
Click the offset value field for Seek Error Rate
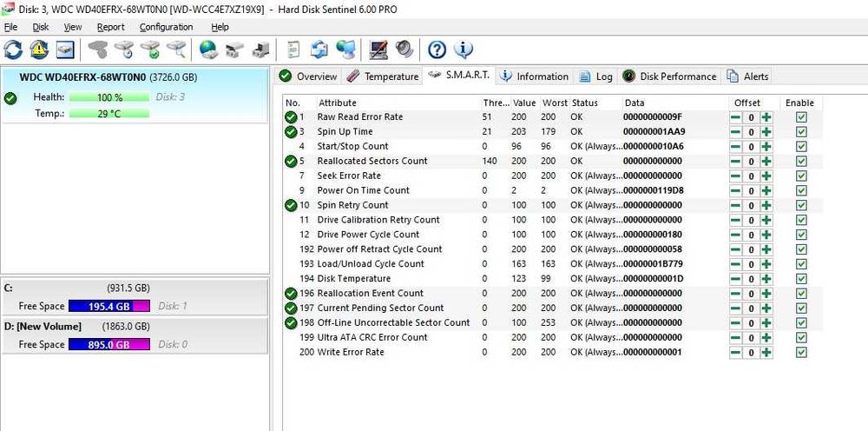(751, 176)
